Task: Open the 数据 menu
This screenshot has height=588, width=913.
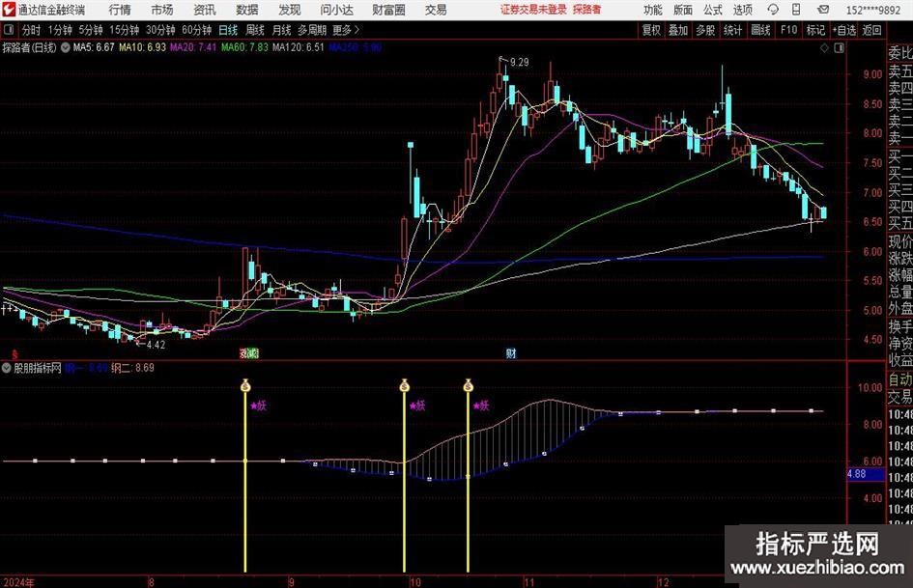Action: click(x=247, y=10)
